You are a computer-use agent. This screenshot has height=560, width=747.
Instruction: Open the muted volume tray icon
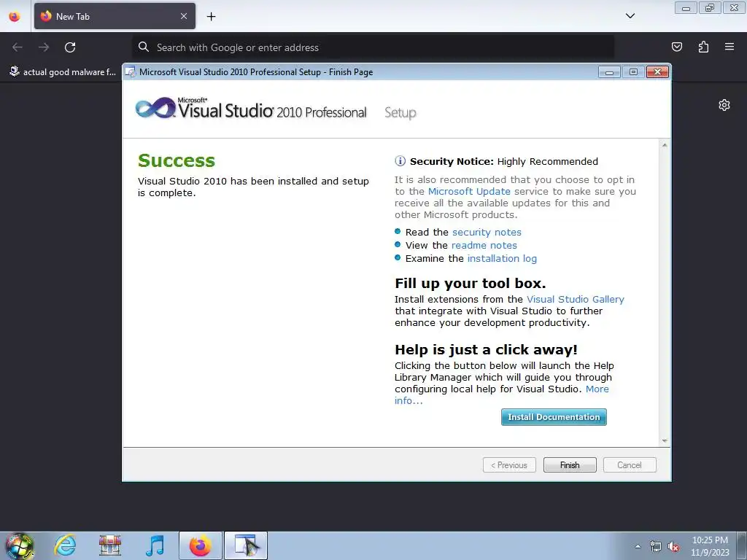(x=673, y=547)
